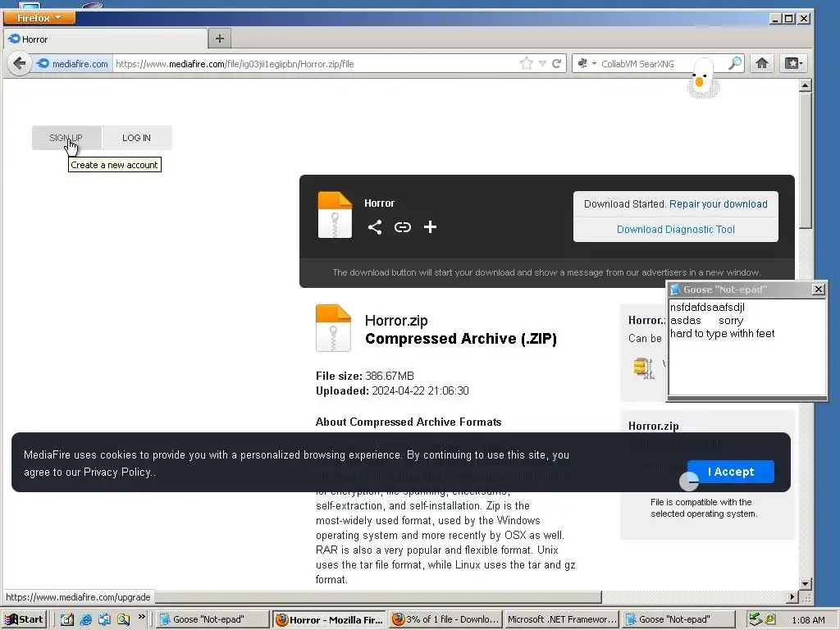Screen dimensions: 840x630
Task: Click the orange Horror.zip archive icon
Action: pyautogui.click(x=333, y=328)
